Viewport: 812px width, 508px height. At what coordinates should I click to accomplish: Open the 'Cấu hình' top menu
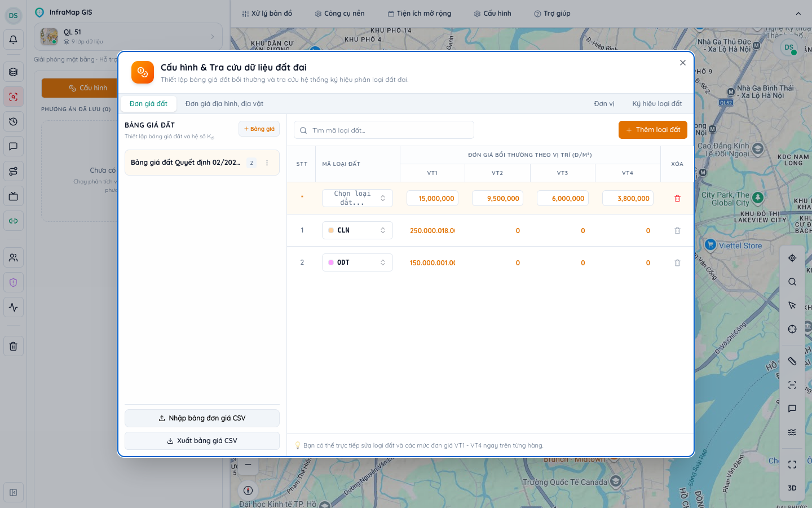pos(493,14)
